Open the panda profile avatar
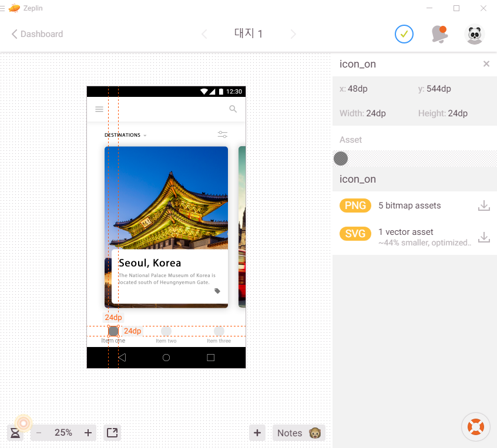Image resolution: width=497 pixels, height=448 pixels. [475, 34]
